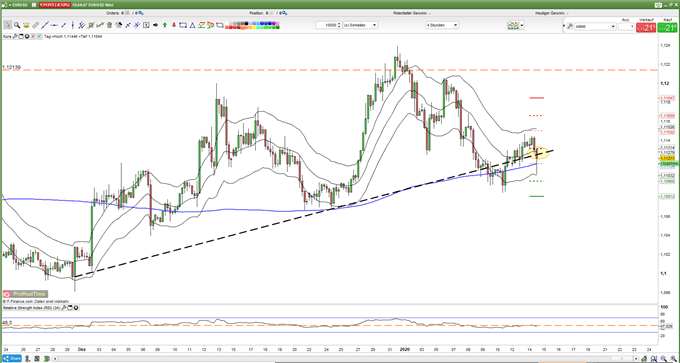Click the Anz quantity input field

point(627,26)
